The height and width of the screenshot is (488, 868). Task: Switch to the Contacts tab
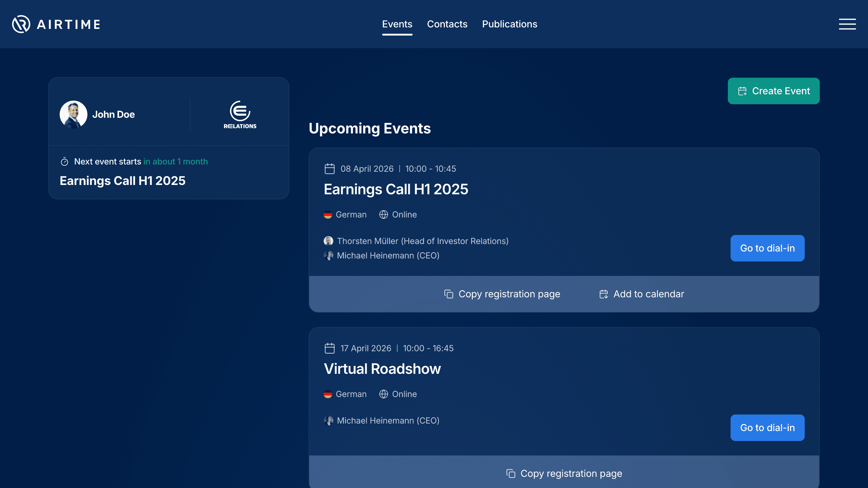coord(447,24)
